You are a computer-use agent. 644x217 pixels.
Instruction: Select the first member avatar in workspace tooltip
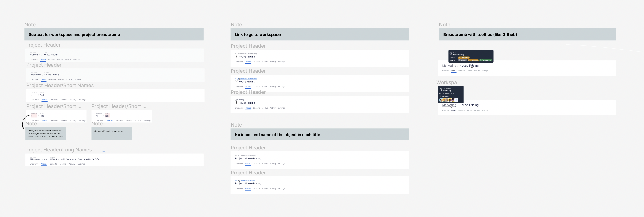441,100
